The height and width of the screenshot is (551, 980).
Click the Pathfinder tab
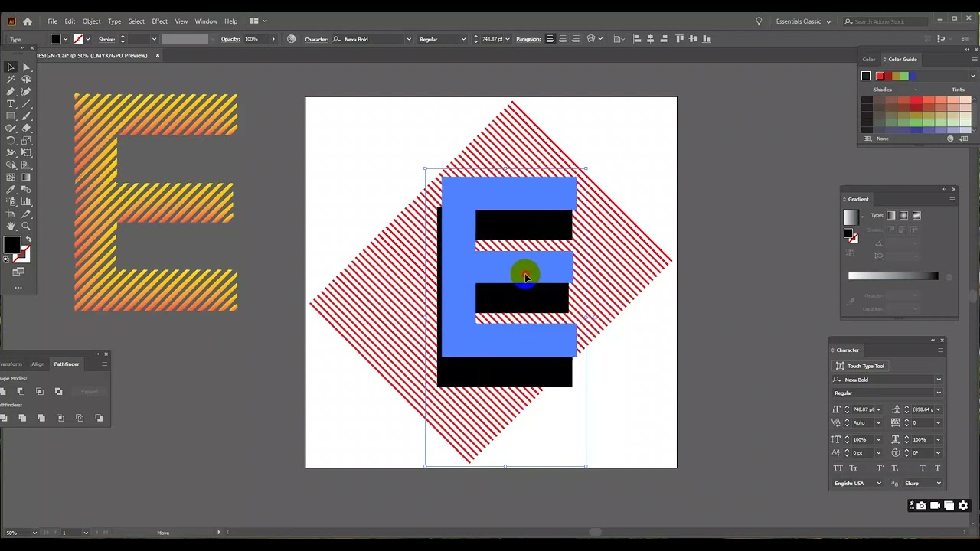[67, 364]
